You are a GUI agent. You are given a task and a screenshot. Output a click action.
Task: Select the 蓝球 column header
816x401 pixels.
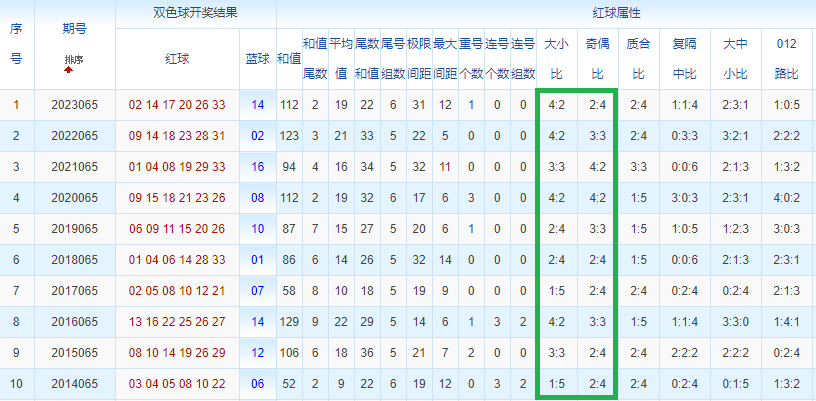point(258,58)
